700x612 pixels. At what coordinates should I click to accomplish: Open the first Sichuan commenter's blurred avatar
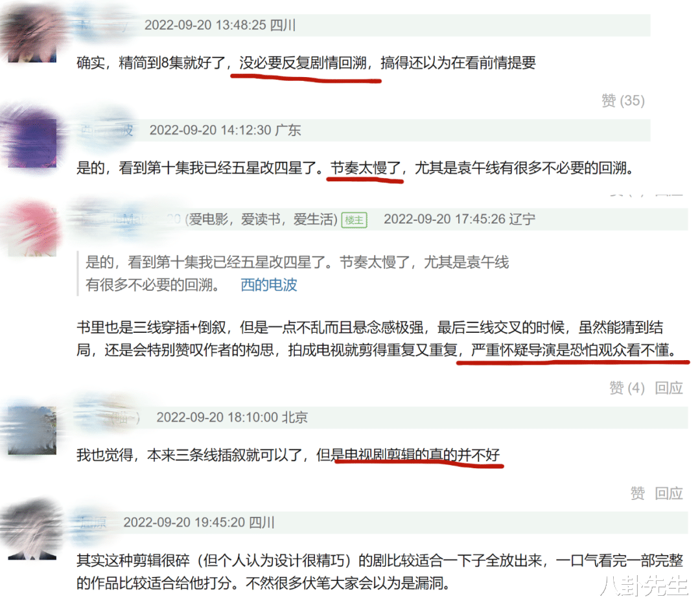coord(32,38)
